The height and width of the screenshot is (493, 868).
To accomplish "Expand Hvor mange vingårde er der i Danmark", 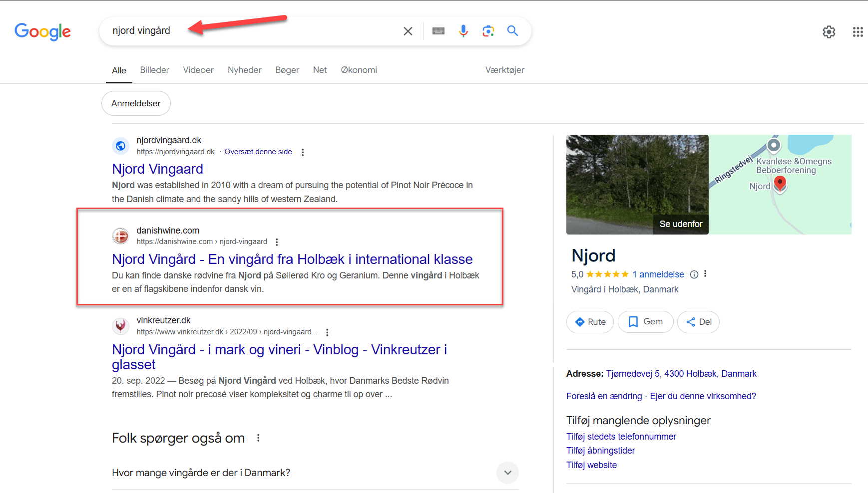I will 315,473.
